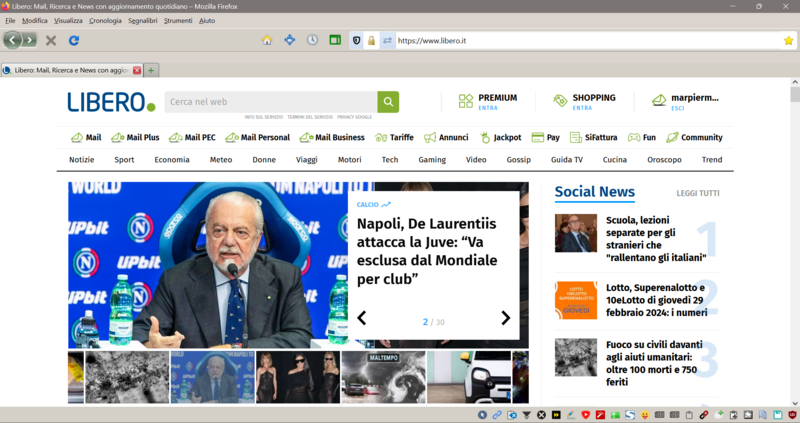Go back with the Back arrow button
The image size is (800, 423).
[x=12, y=40]
